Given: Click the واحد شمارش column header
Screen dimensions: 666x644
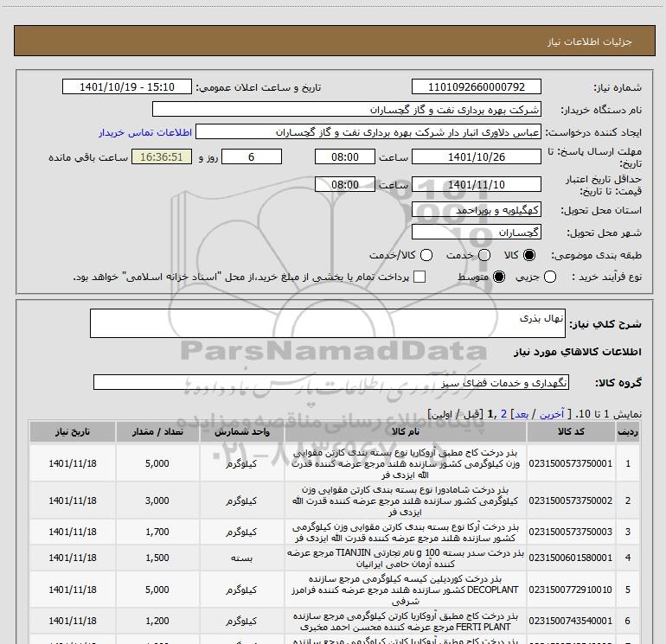Looking at the screenshot, I should (x=241, y=431).
